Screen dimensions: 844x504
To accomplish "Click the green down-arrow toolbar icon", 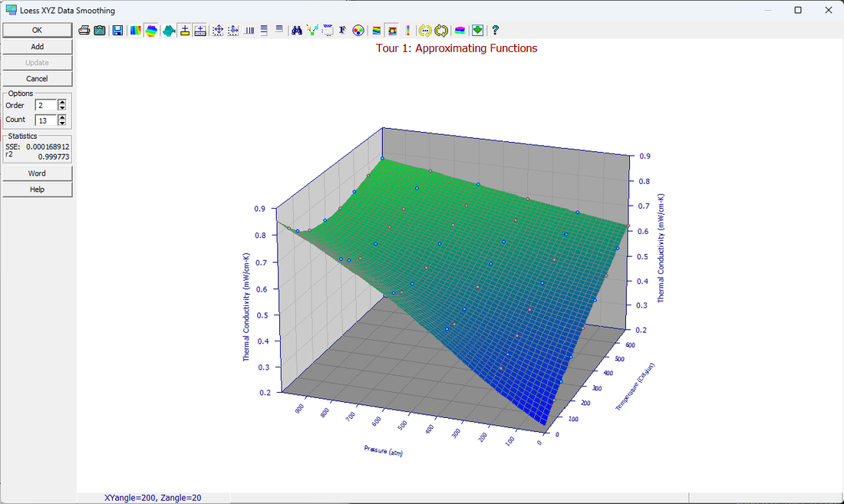I will (477, 30).
